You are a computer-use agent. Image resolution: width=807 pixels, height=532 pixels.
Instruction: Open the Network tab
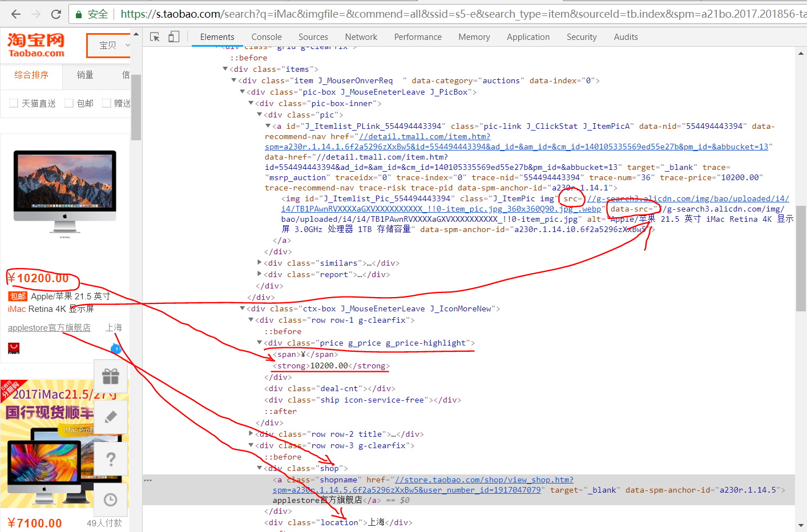tap(361, 37)
